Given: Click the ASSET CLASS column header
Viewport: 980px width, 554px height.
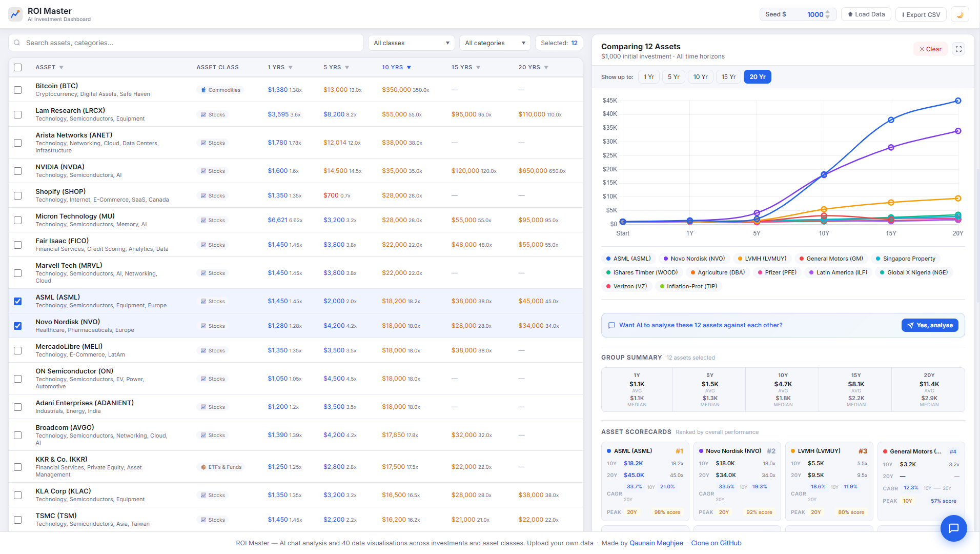Looking at the screenshot, I should pos(217,68).
